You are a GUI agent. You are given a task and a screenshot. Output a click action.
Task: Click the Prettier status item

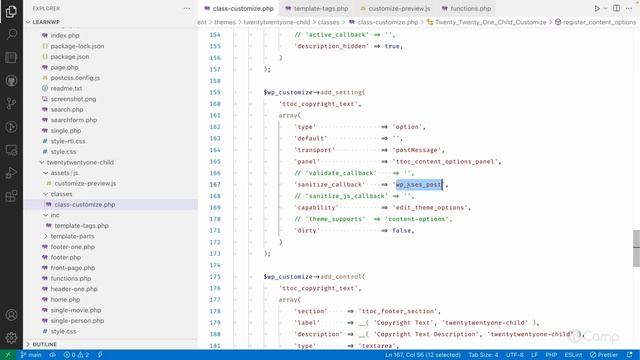pyautogui.click(x=604, y=355)
